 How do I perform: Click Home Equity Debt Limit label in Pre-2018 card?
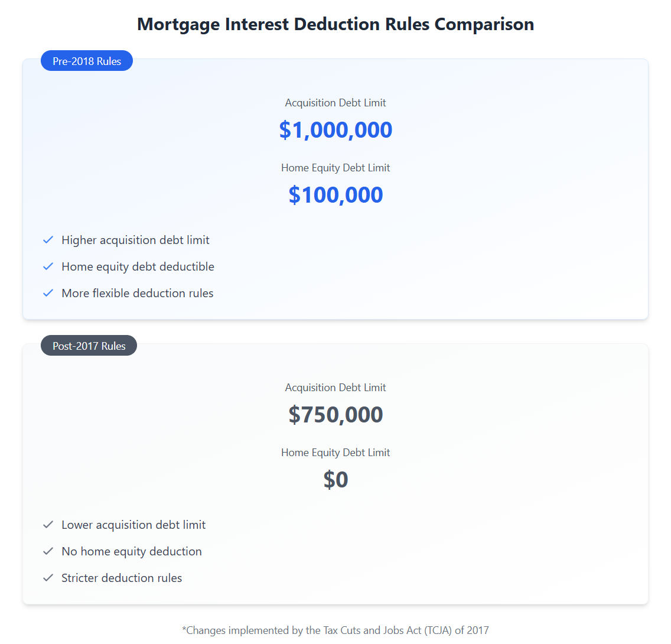click(x=335, y=168)
